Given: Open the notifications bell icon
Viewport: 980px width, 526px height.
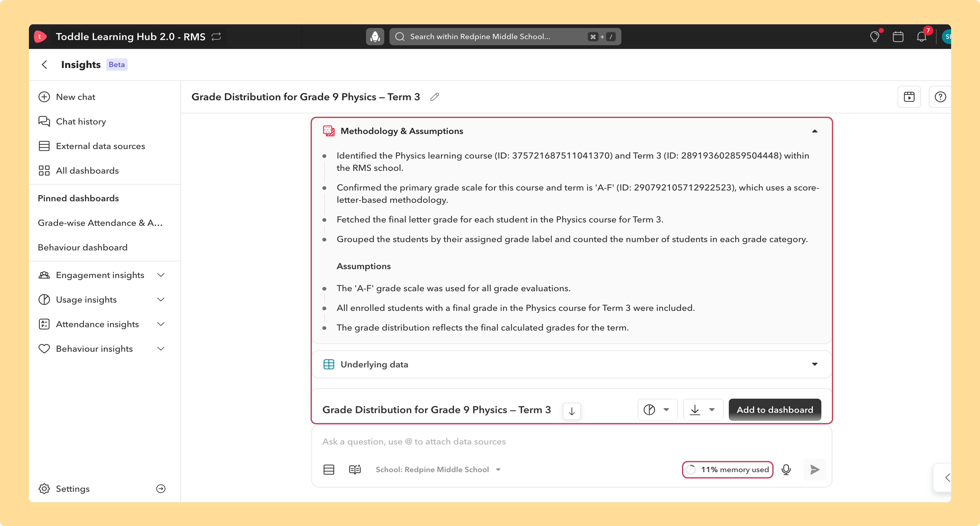Looking at the screenshot, I should point(921,37).
